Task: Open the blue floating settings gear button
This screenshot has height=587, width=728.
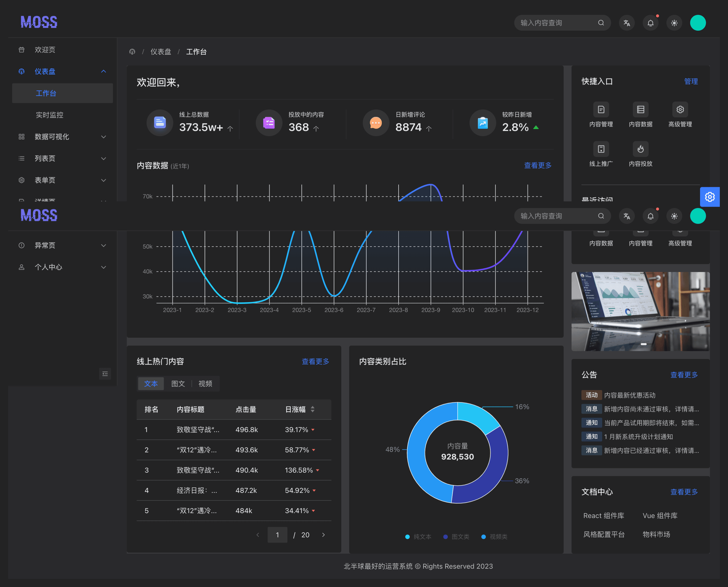Action: (x=709, y=197)
